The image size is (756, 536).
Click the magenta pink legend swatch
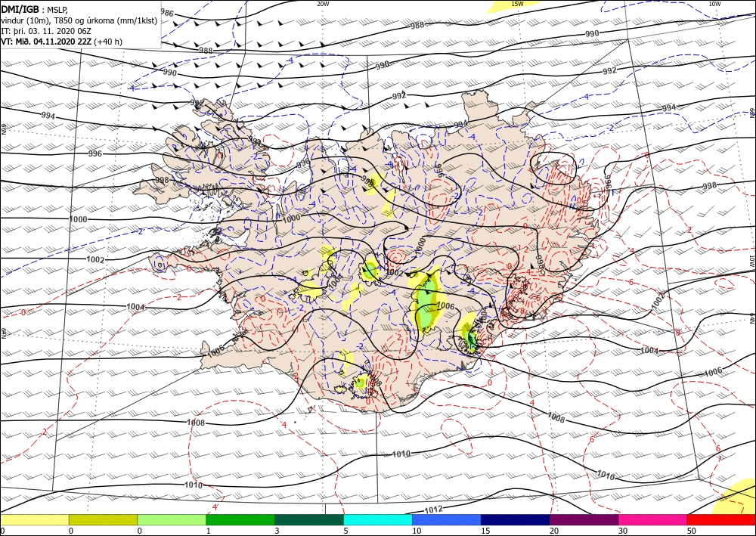653,519
